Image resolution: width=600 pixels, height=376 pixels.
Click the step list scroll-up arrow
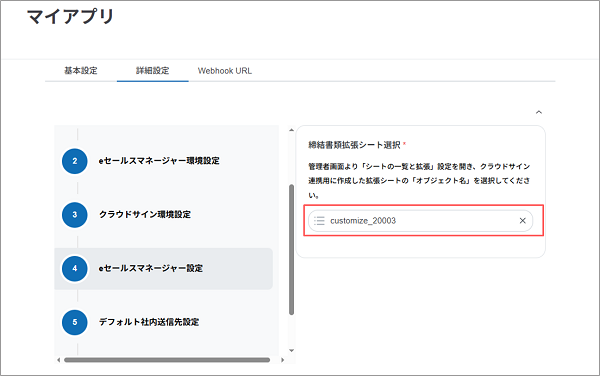click(292, 130)
